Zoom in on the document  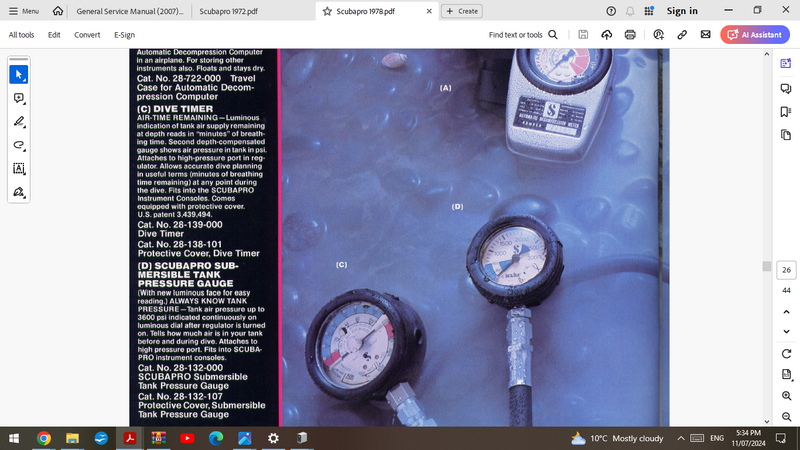point(786,396)
